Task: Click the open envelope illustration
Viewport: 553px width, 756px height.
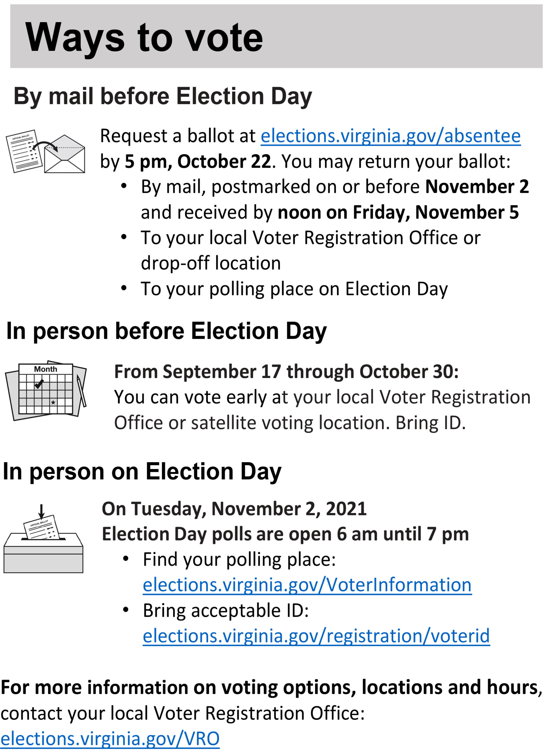Action: tap(65, 154)
